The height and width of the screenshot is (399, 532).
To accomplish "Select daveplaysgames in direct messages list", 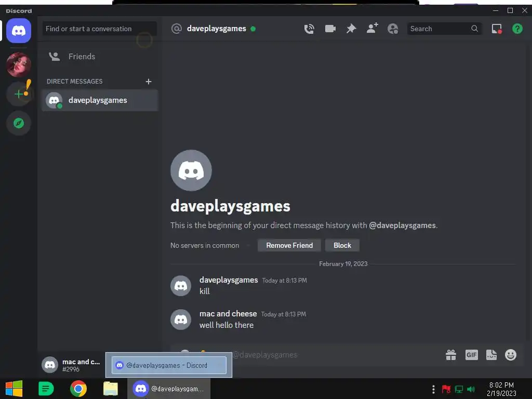I will (x=99, y=100).
